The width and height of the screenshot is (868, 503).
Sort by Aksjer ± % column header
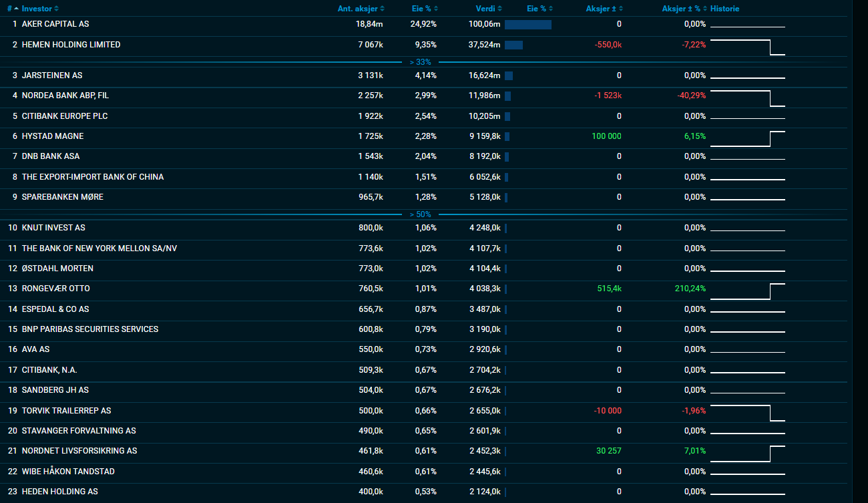point(684,9)
